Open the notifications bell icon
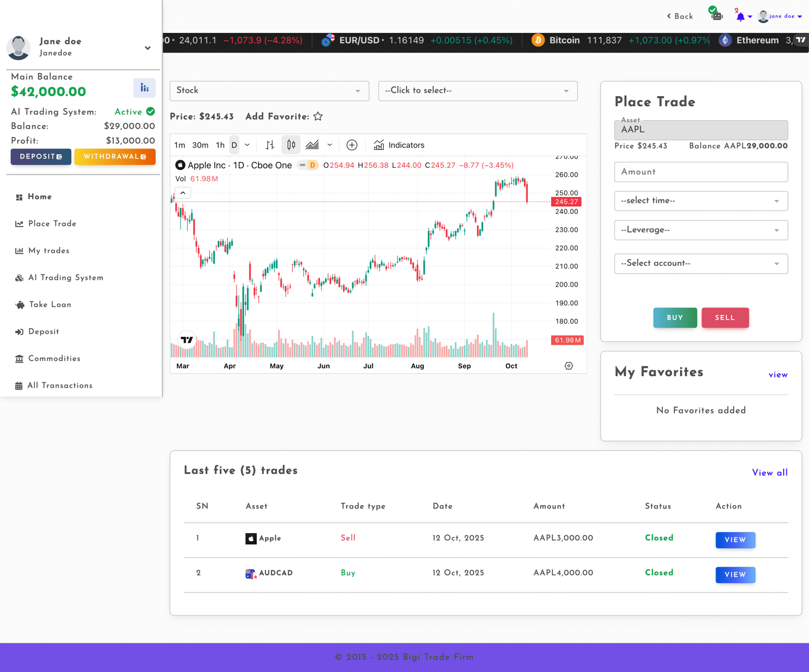 [x=740, y=17]
